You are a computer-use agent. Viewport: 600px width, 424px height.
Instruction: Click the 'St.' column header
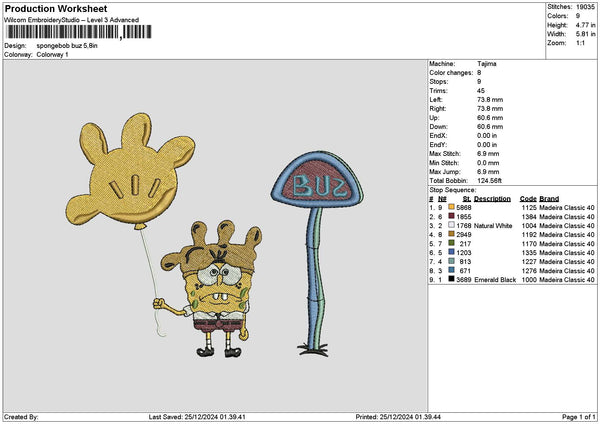tap(466, 199)
